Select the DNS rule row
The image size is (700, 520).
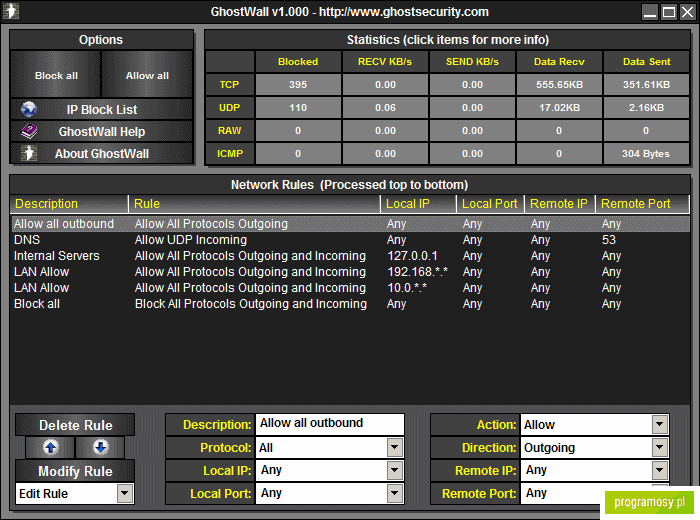[350, 240]
